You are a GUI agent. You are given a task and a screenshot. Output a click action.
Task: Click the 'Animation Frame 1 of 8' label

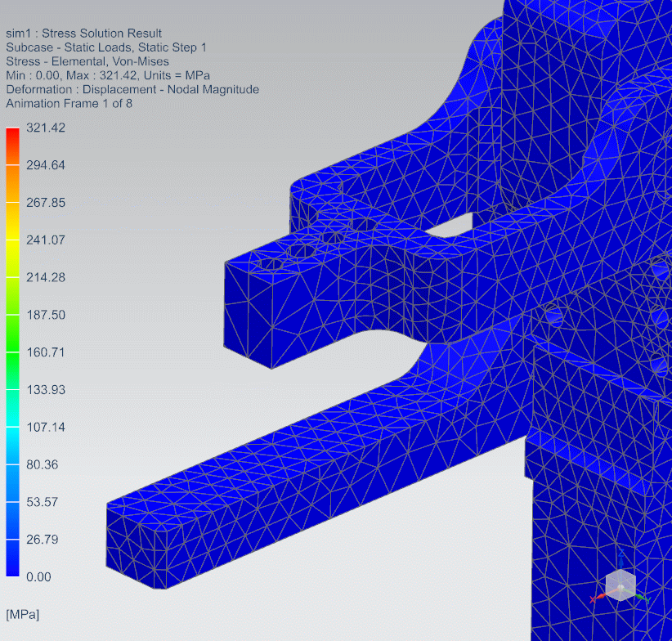coord(69,103)
